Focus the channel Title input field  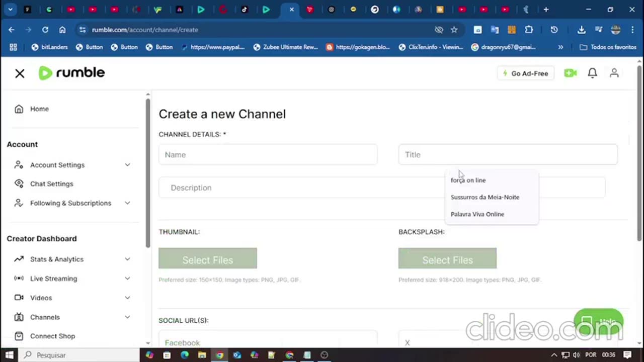coord(508,154)
